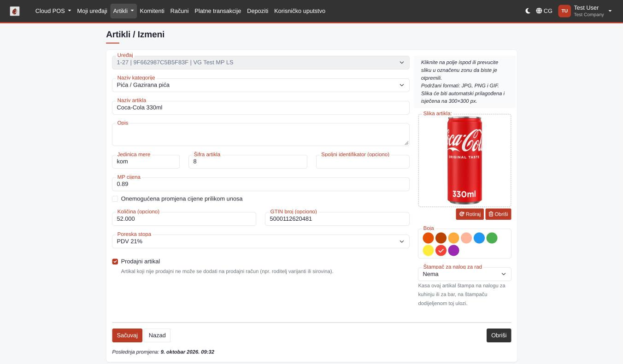Select the yellow color swatch
Image resolution: width=623 pixels, height=364 pixels.
(x=428, y=250)
